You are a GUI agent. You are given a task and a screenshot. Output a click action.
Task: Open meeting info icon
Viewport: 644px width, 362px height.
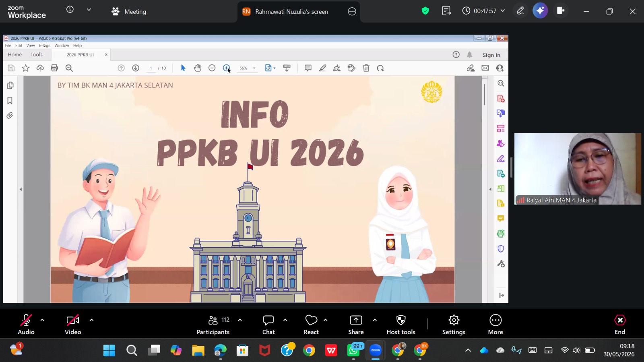[x=70, y=9]
